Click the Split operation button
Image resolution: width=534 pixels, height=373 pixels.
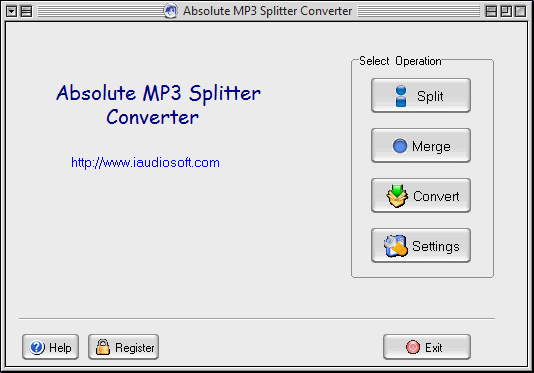[x=421, y=95]
